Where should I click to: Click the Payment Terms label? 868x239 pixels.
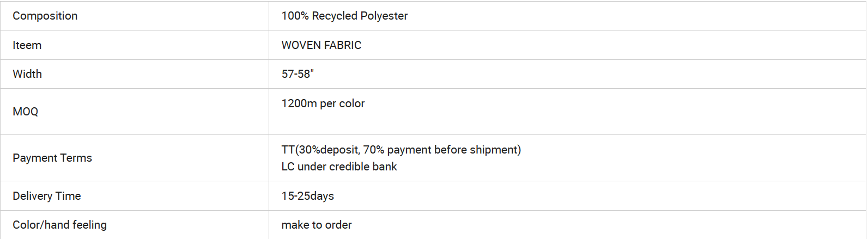pyautogui.click(x=52, y=158)
